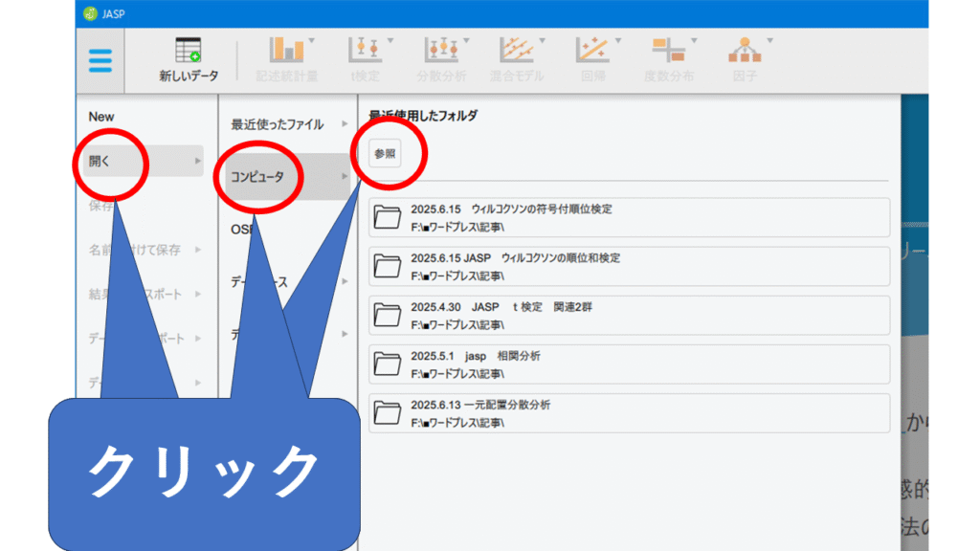Screen dimensions: 980x551
Task: Click the JASP logo in the title bar
Action: tap(90, 13)
